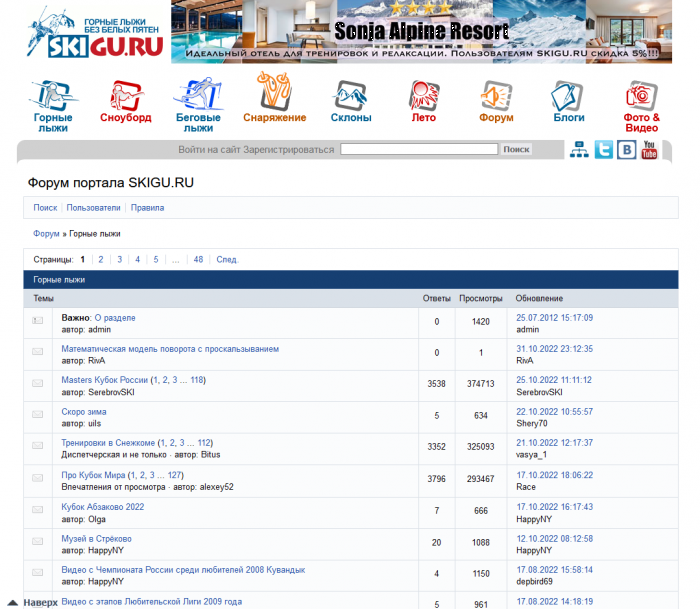Click envelope icon for Математическая модель topic

tap(38, 351)
